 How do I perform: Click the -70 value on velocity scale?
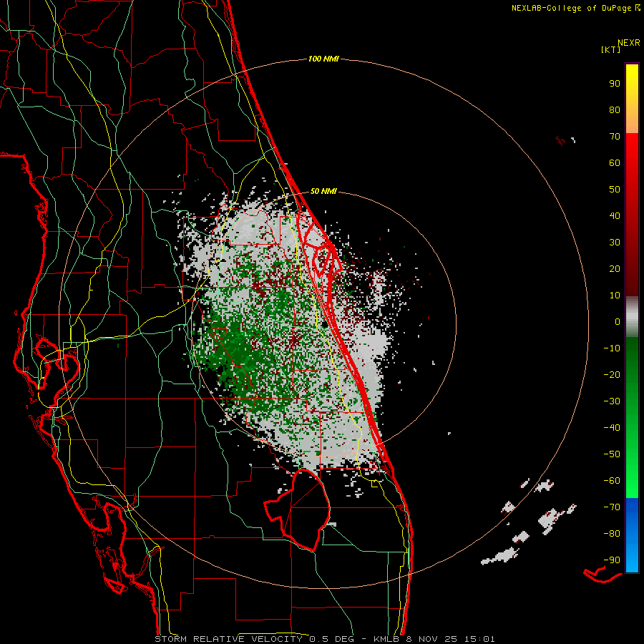click(612, 507)
